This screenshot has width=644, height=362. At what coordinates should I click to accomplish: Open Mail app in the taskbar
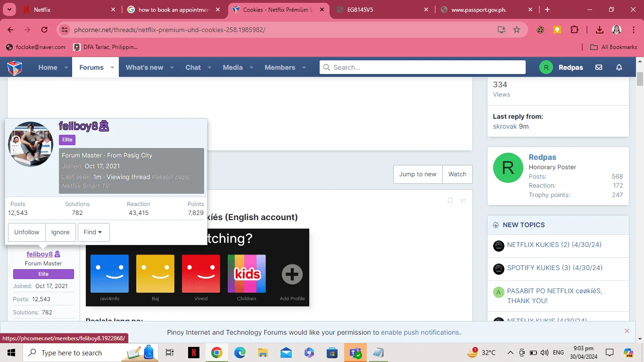pyautogui.click(x=286, y=353)
